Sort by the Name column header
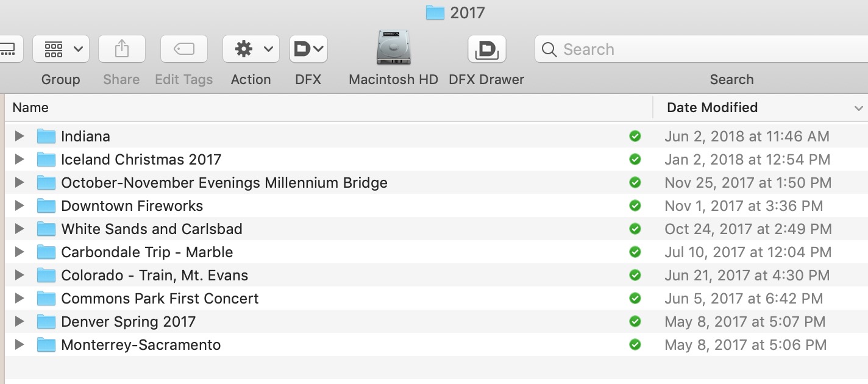Image resolution: width=868 pixels, height=384 pixels. [x=30, y=108]
